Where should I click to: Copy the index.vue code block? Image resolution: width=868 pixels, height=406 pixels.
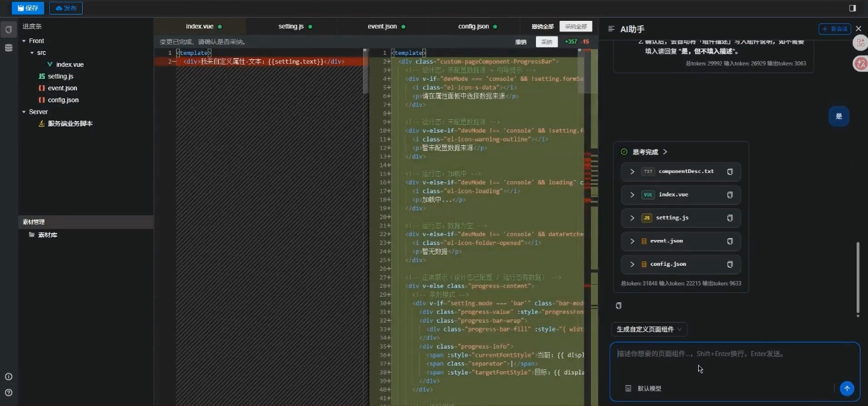point(730,195)
